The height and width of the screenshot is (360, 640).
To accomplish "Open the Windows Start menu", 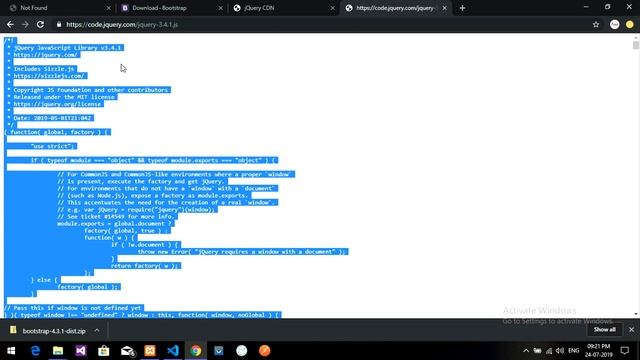I will (11, 351).
